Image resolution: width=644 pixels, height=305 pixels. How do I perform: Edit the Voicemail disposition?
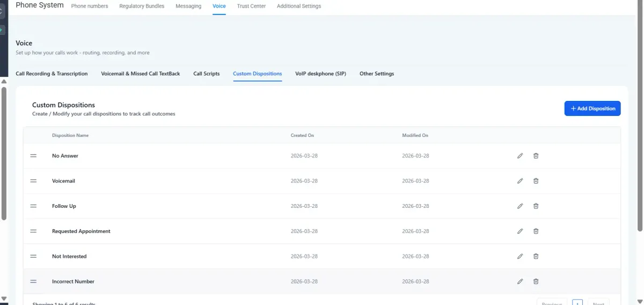click(520, 181)
